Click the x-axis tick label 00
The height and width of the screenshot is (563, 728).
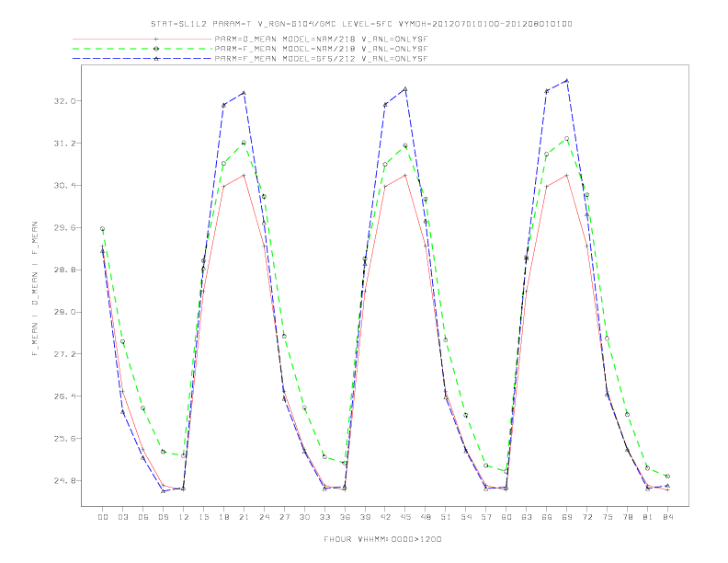[x=103, y=517]
